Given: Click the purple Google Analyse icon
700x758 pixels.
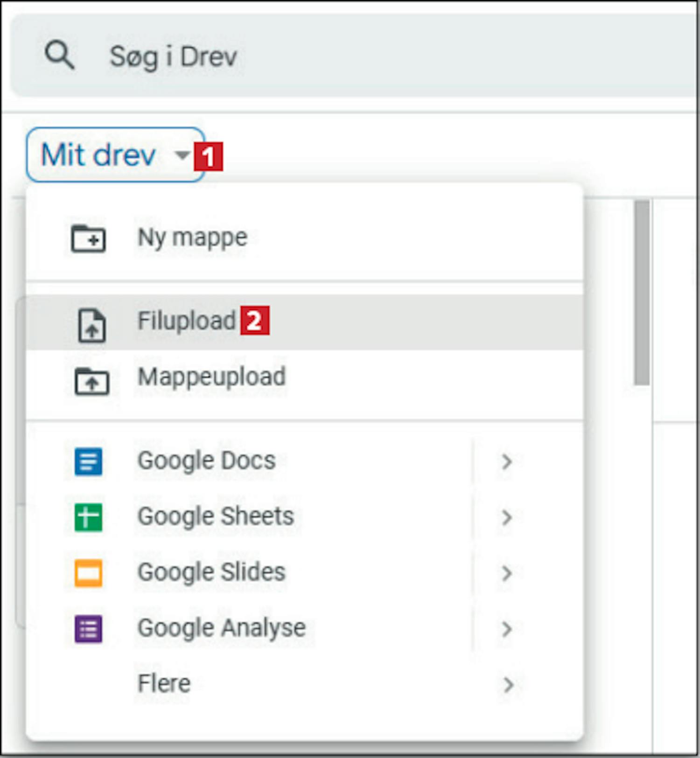Looking at the screenshot, I should click(88, 629).
